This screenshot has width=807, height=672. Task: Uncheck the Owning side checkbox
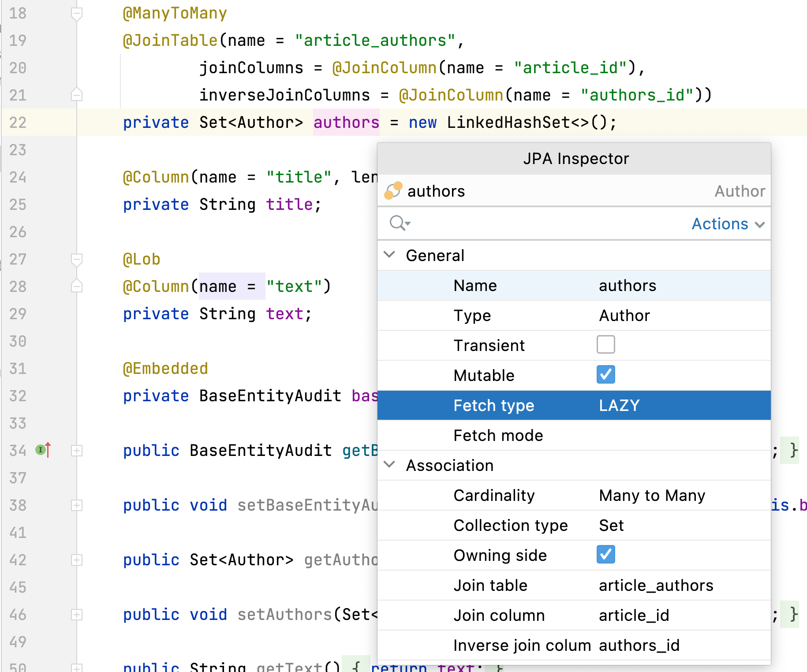pos(605,555)
